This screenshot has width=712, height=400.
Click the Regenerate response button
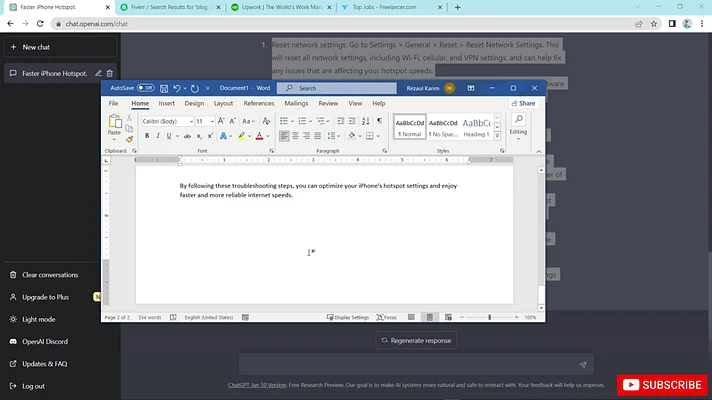pyautogui.click(x=416, y=340)
